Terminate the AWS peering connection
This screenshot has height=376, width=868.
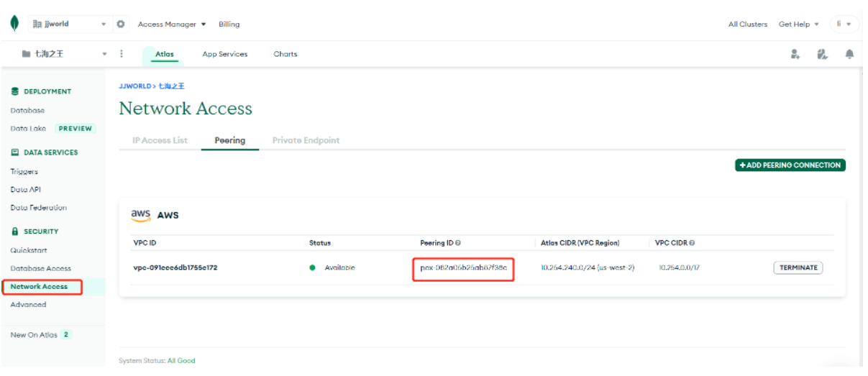pos(798,267)
